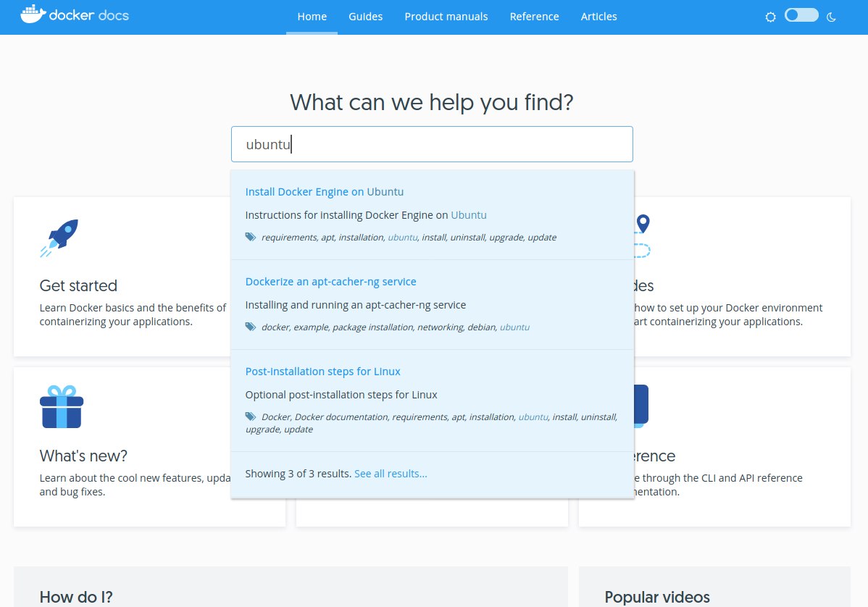Click tag icon in Post-installation result
This screenshot has width=868, height=607.
coord(251,416)
